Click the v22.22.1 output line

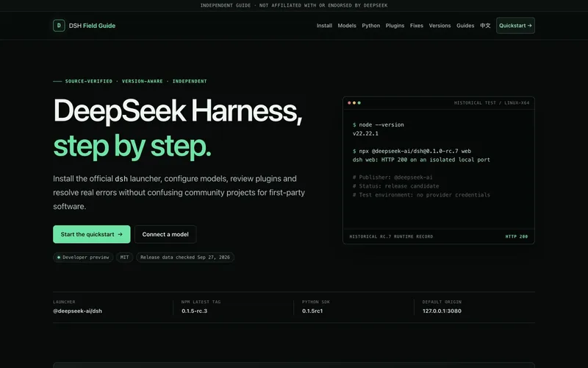(x=365, y=133)
